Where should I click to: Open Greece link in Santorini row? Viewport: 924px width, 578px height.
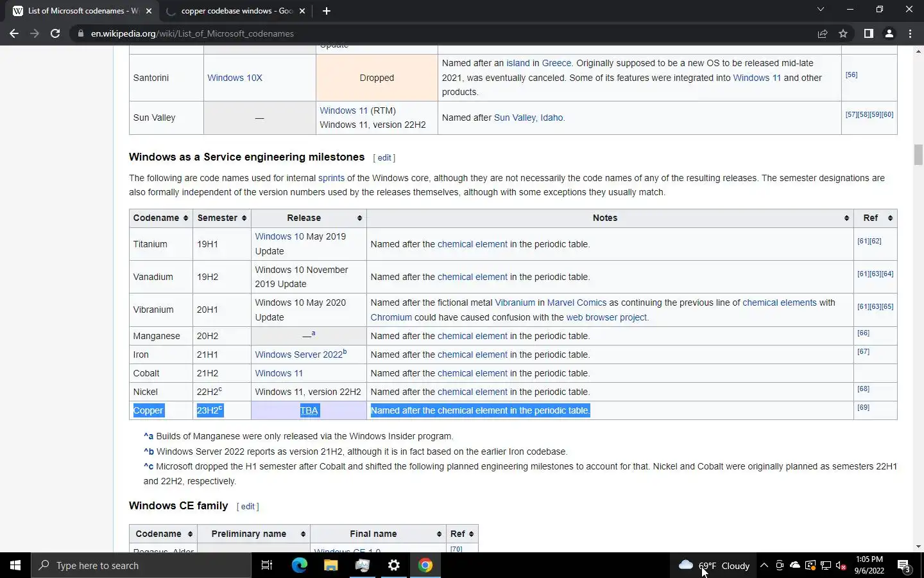556,63
